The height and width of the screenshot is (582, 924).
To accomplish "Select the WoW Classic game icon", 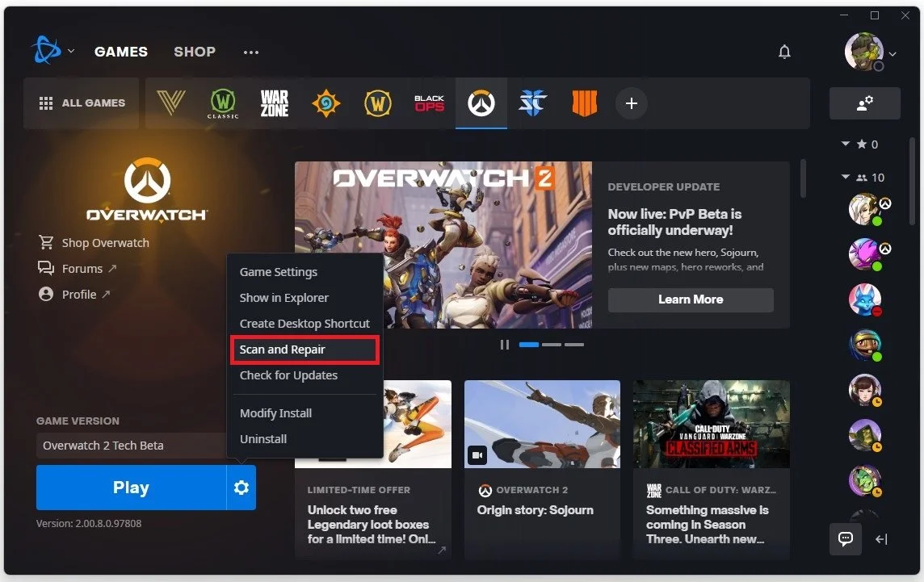I will [x=223, y=103].
